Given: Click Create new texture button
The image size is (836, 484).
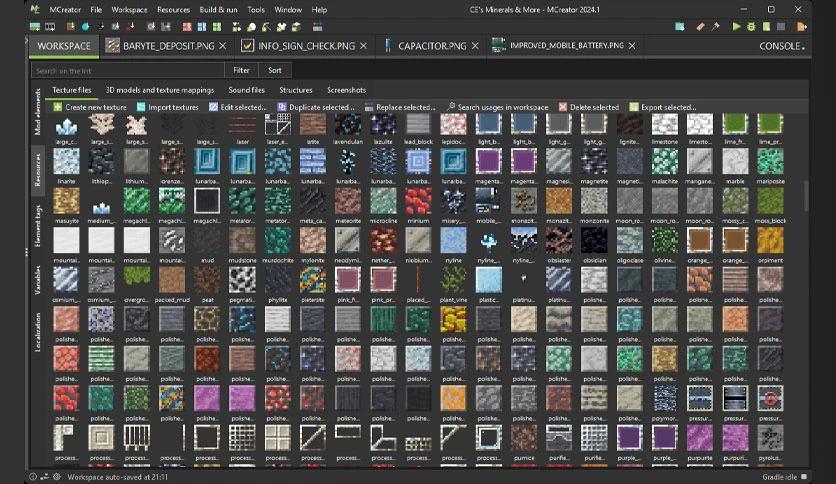Looking at the screenshot, I should tap(90, 107).
